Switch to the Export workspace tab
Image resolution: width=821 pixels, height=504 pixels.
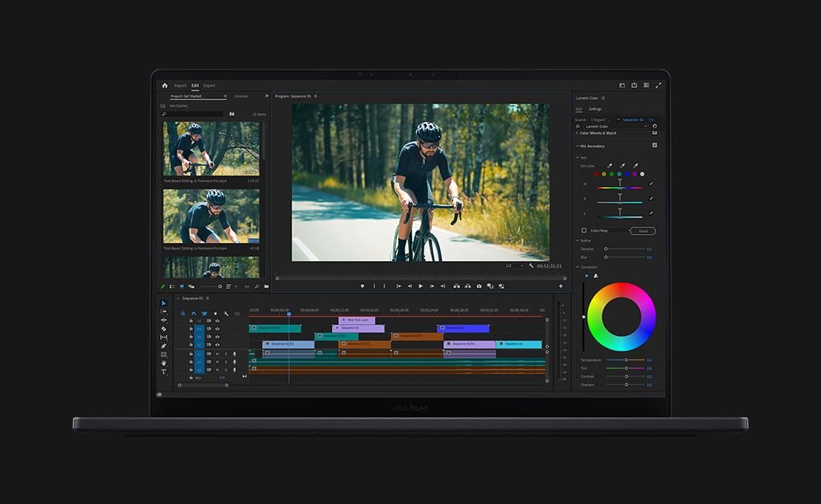click(209, 85)
